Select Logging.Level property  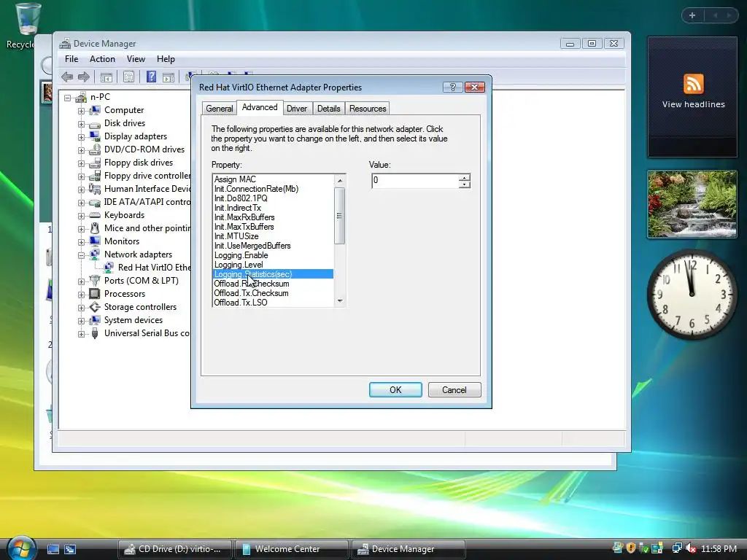(273, 265)
